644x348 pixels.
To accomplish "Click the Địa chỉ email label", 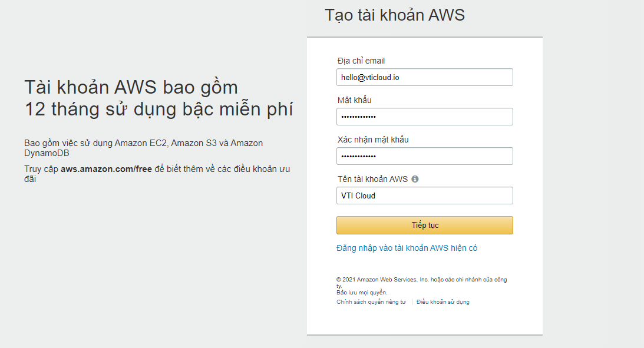I will 361,61.
